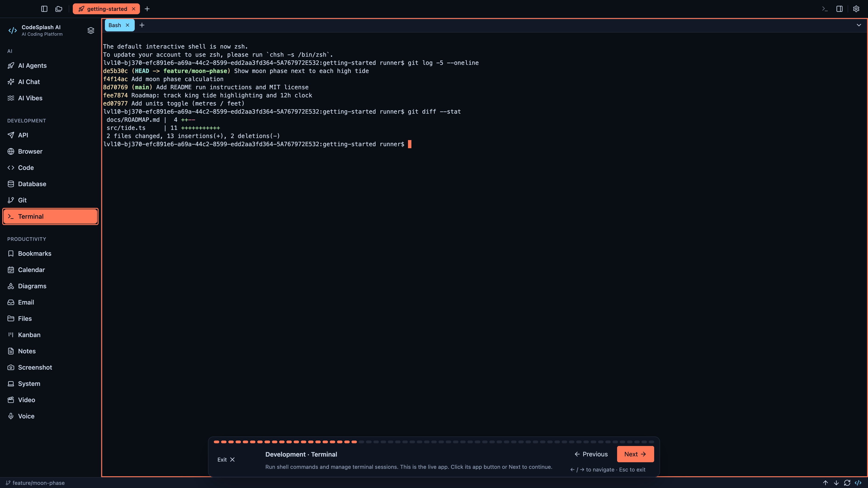Open the Voice app
This screenshot has height=488, width=868.
[50, 416]
